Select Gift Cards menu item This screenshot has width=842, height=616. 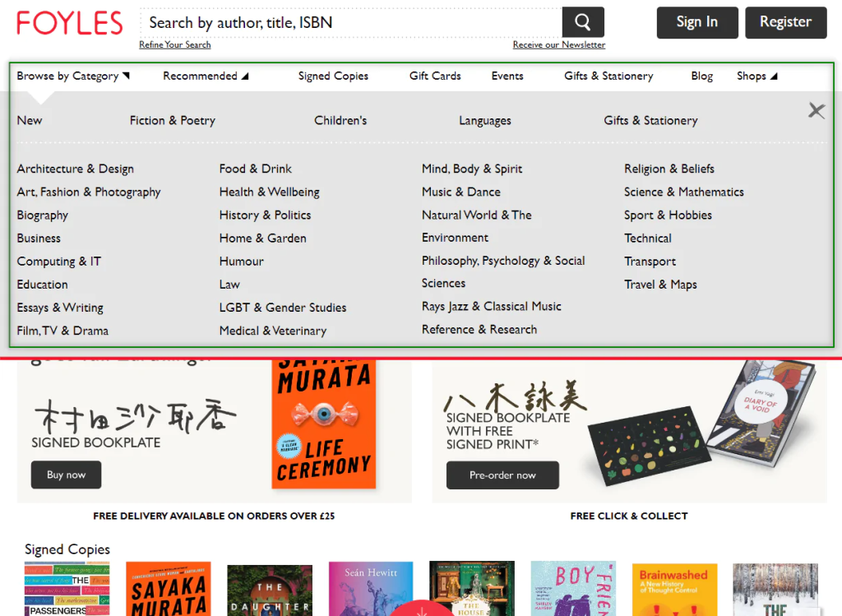[x=435, y=76]
